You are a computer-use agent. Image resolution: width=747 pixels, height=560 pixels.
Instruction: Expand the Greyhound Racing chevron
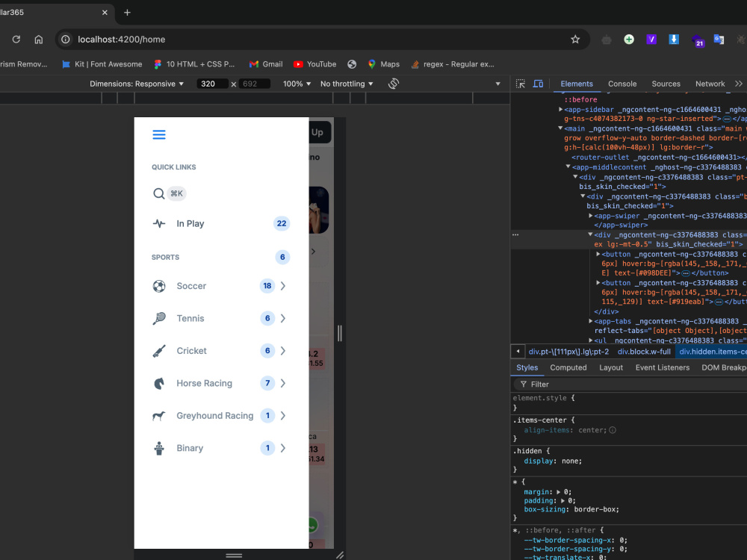pyautogui.click(x=283, y=416)
